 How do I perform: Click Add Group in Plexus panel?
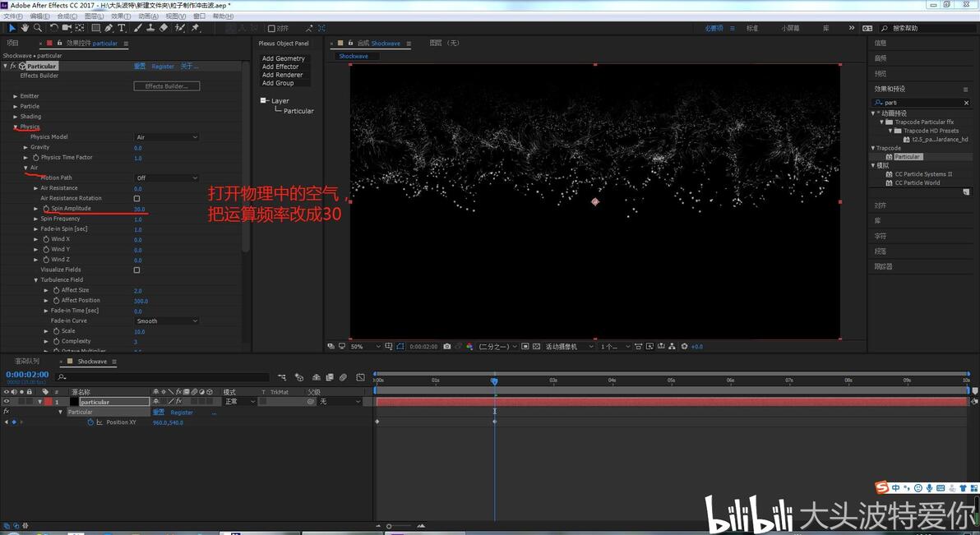point(278,83)
